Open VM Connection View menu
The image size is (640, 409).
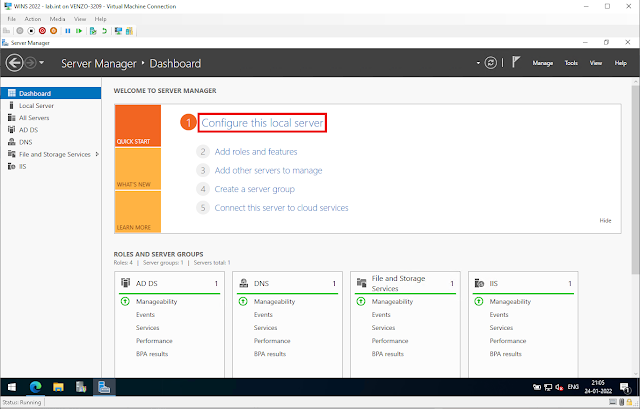pos(80,19)
